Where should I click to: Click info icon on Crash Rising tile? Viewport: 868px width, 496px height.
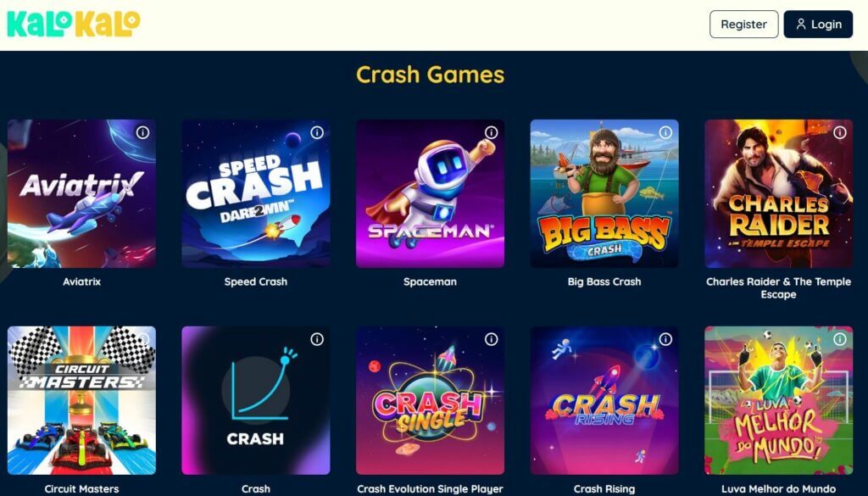(665, 339)
